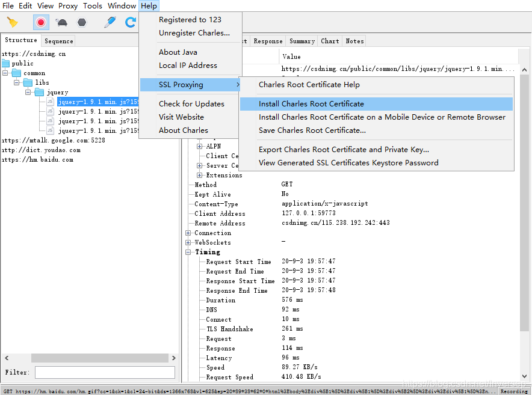Viewport: 532px width, 395px height.
Task: Open the Tools menu
Action: 93,6
